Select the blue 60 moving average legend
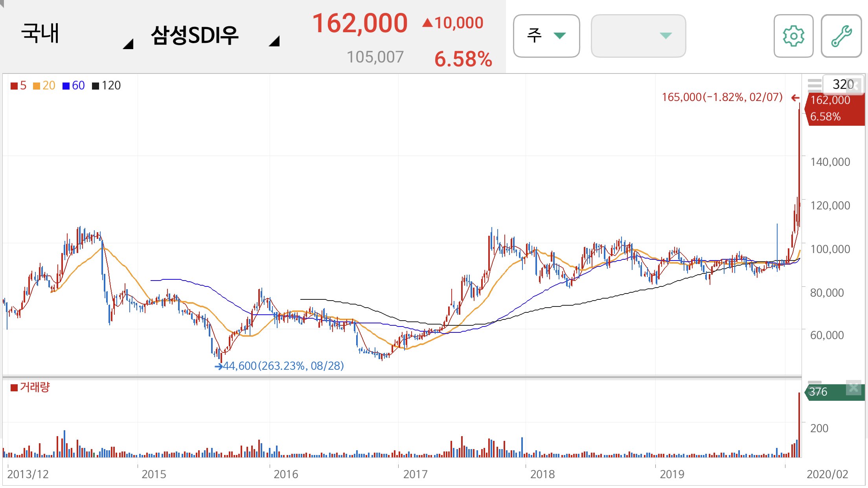 pyautogui.click(x=74, y=85)
